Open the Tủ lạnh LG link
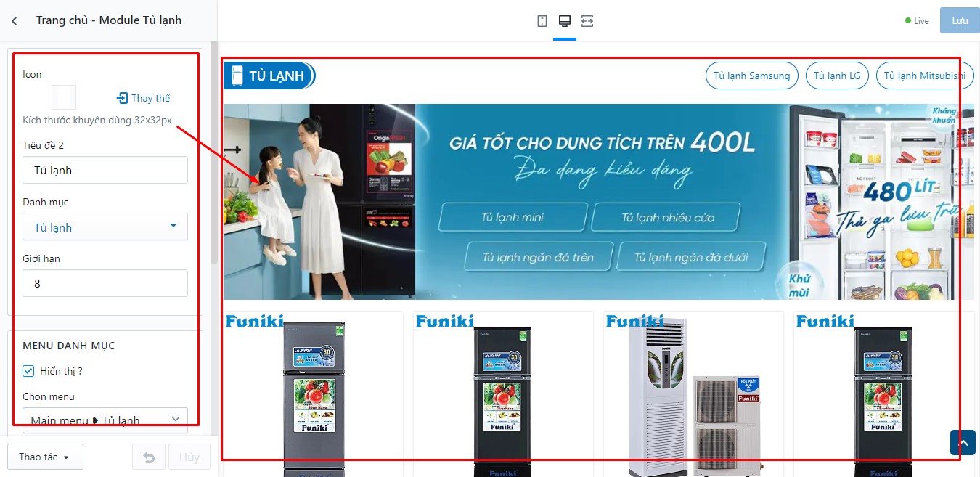 tap(837, 76)
